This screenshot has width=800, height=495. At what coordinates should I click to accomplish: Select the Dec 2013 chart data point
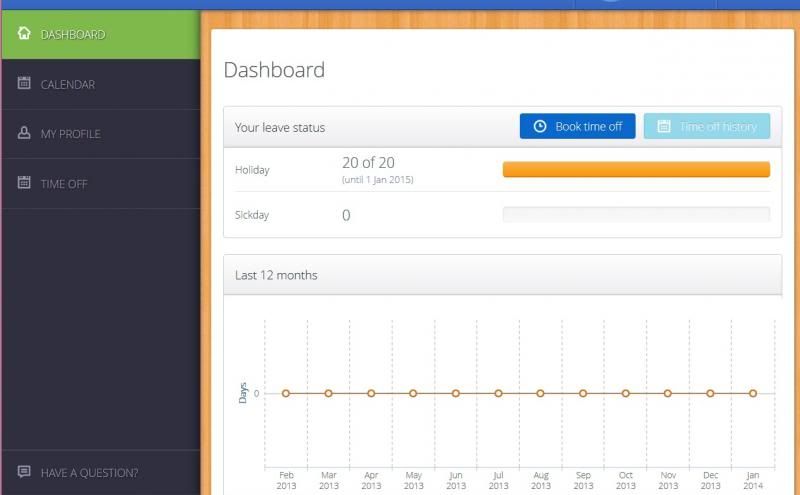(710, 393)
